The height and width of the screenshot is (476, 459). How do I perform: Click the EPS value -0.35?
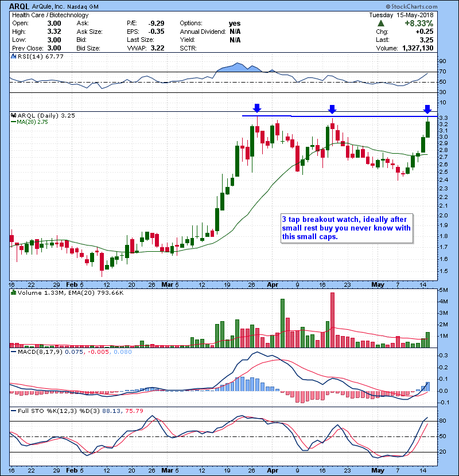(156, 32)
